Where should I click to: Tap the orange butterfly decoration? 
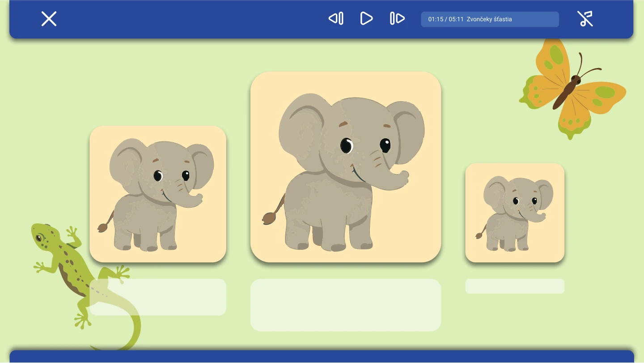tap(572, 89)
